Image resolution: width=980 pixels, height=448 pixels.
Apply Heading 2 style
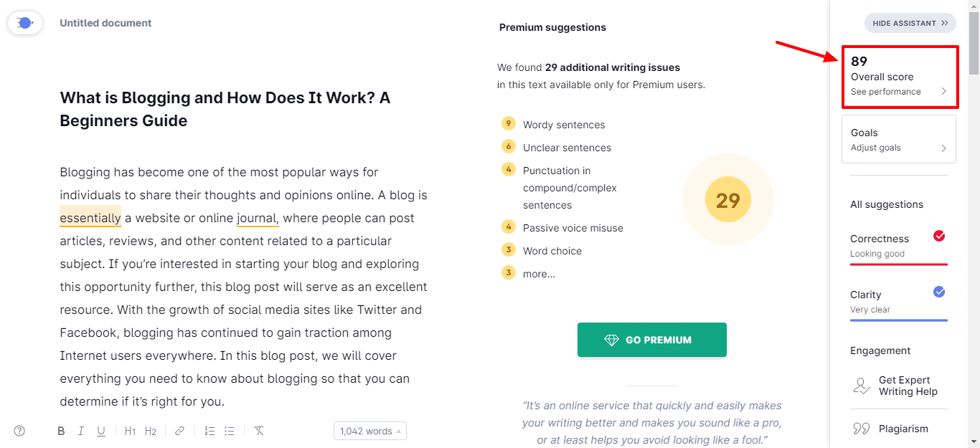pyautogui.click(x=151, y=431)
